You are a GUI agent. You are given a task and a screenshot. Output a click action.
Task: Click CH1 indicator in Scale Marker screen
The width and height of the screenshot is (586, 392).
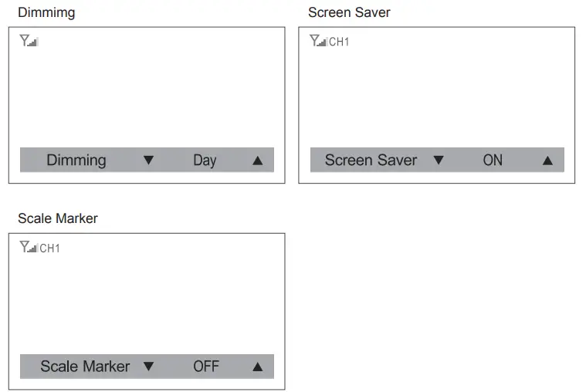[x=49, y=248]
